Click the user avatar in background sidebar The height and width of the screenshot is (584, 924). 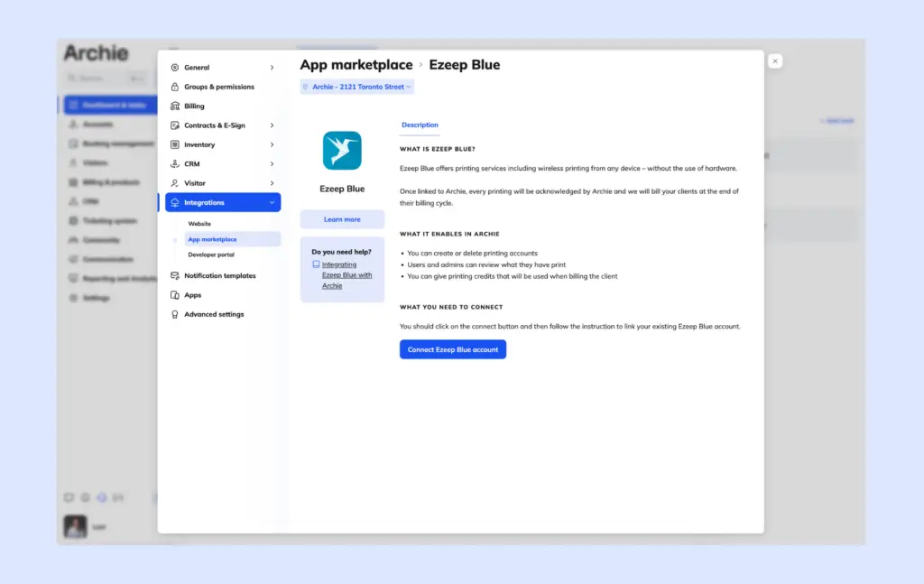tap(75, 526)
